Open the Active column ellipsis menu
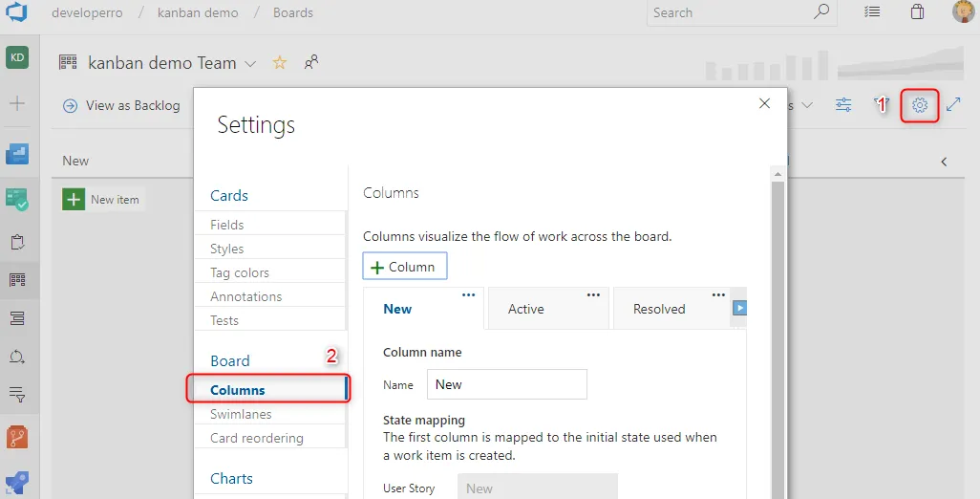The height and width of the screenshot is (499, 980). coord(593,295)
